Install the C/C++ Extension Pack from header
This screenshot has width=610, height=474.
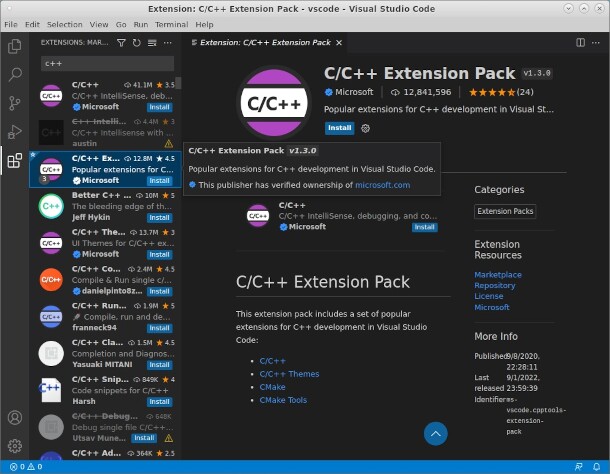point(340,128)
